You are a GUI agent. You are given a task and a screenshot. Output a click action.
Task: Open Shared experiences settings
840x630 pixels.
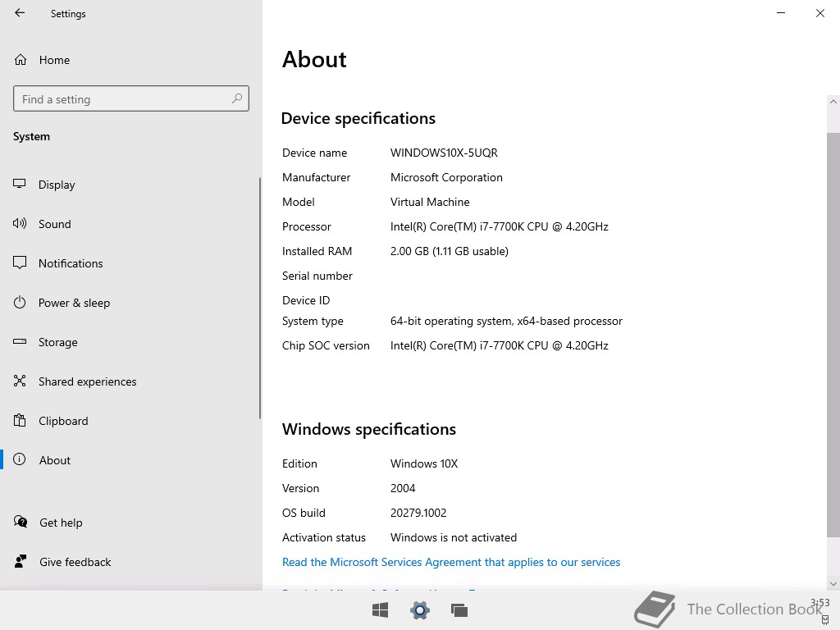tap(75, 381)
